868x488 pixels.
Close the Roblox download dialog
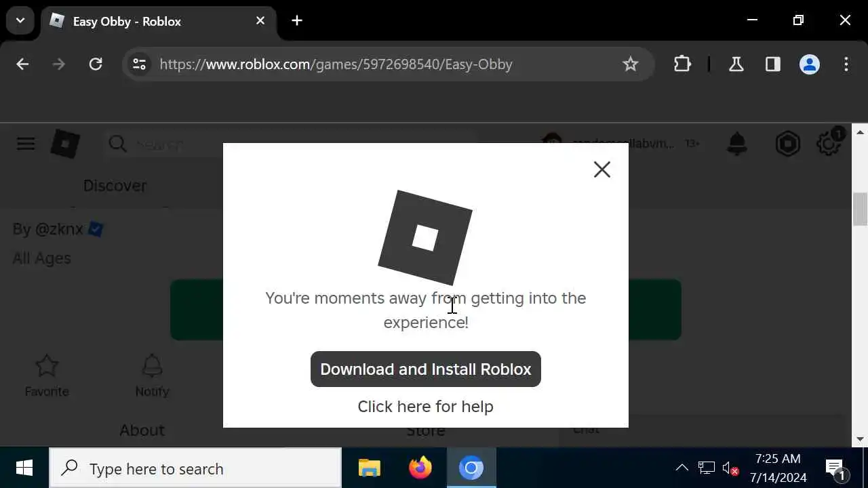point(602,169)
